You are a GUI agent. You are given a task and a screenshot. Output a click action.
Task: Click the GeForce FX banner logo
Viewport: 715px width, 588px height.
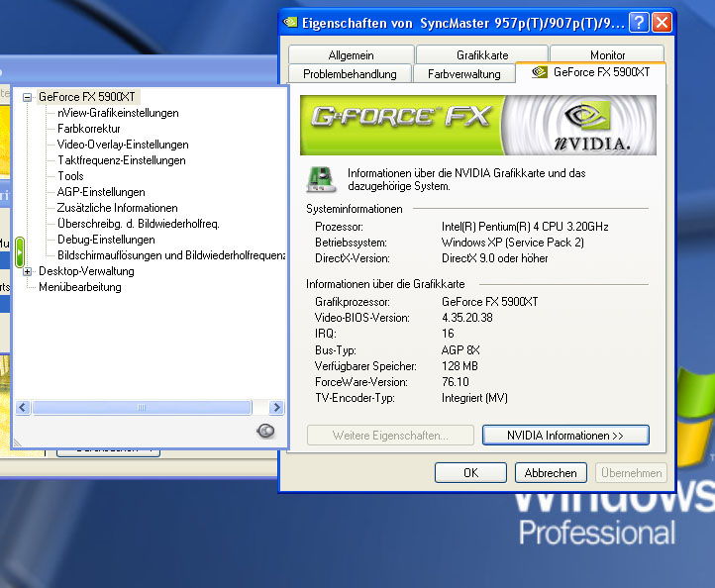click(x=401, y=116)
